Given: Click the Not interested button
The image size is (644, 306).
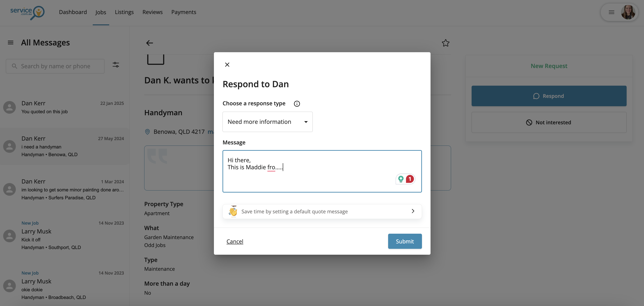Looking at the screenshot, I should (549, 122).
